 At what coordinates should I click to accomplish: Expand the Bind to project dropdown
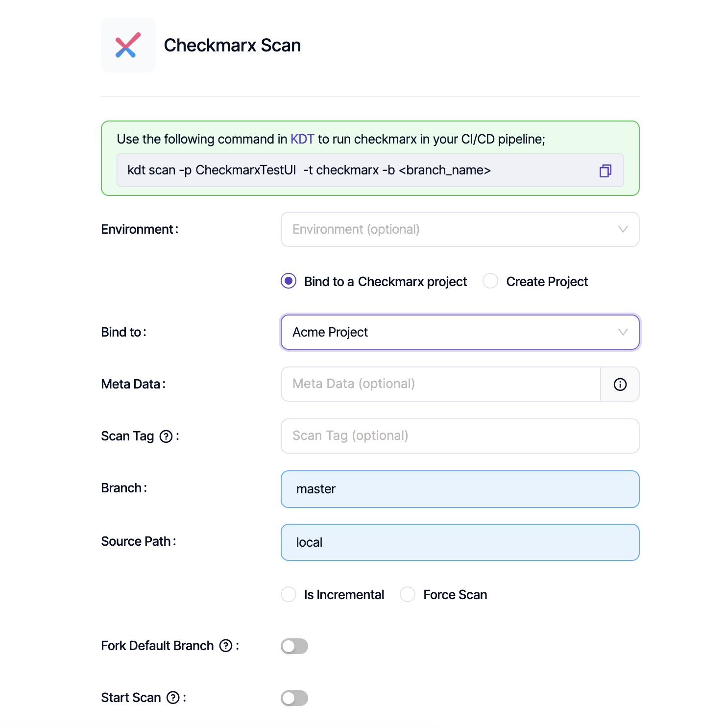point(459,332)
